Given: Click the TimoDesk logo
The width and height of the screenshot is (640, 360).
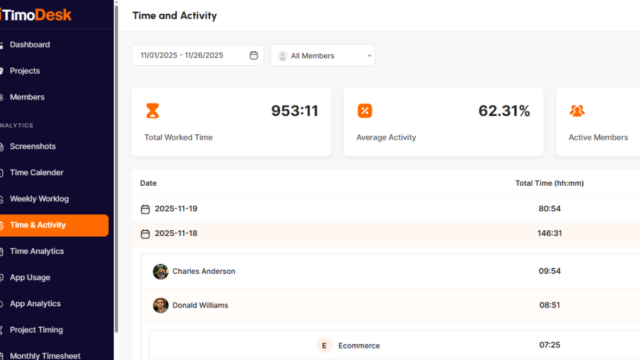Looking at the screenshot, I should pos(36,15).
